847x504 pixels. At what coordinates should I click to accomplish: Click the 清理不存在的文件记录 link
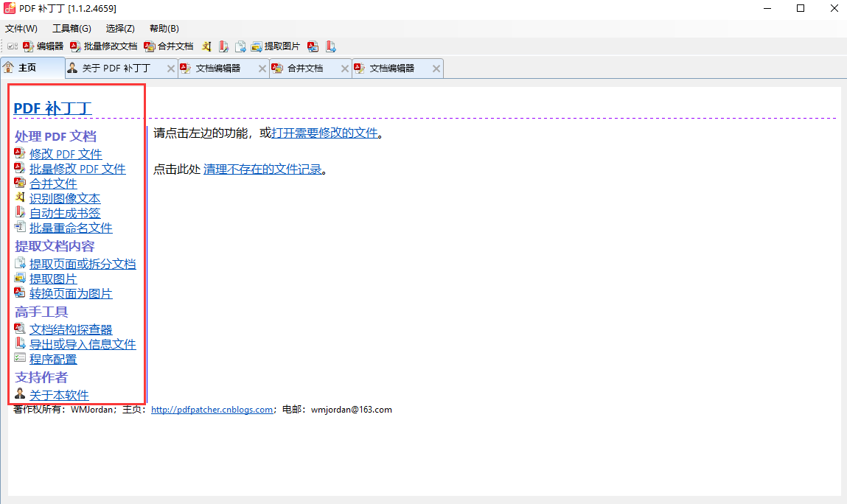click(262, 169)
